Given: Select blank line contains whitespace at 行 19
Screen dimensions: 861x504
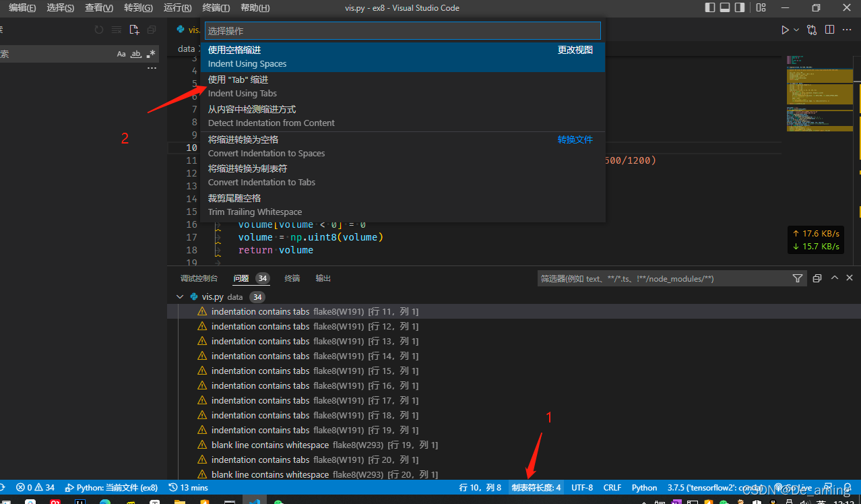Looking at the screenshot, I should pyautogui.click(x=514, y=445).
